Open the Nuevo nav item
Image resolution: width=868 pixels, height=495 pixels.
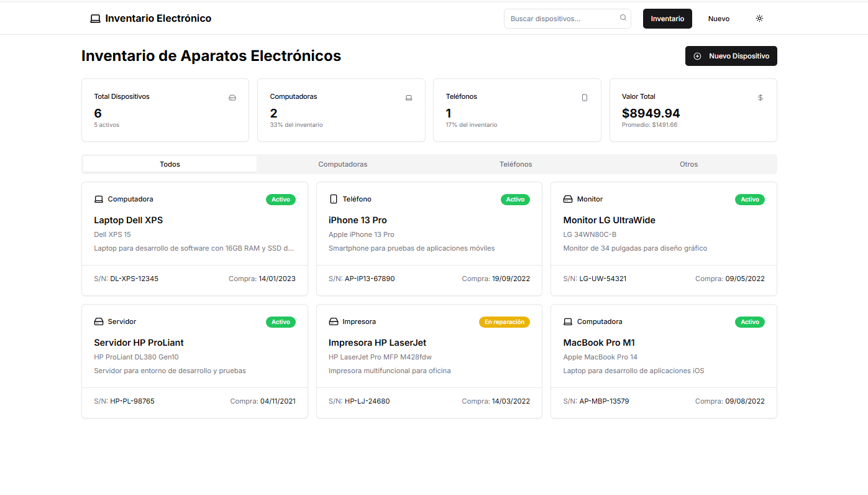pyautogui.click(x=719, y=19)
